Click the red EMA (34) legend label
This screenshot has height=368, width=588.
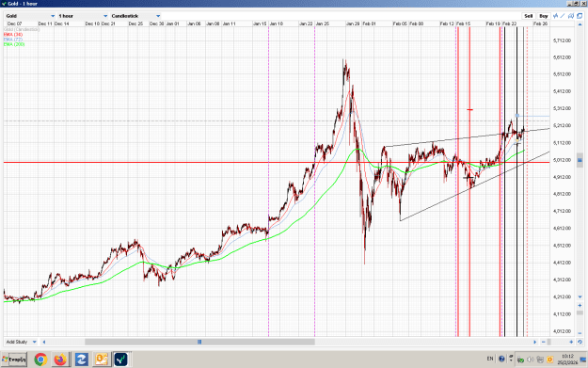coord(13,34)
